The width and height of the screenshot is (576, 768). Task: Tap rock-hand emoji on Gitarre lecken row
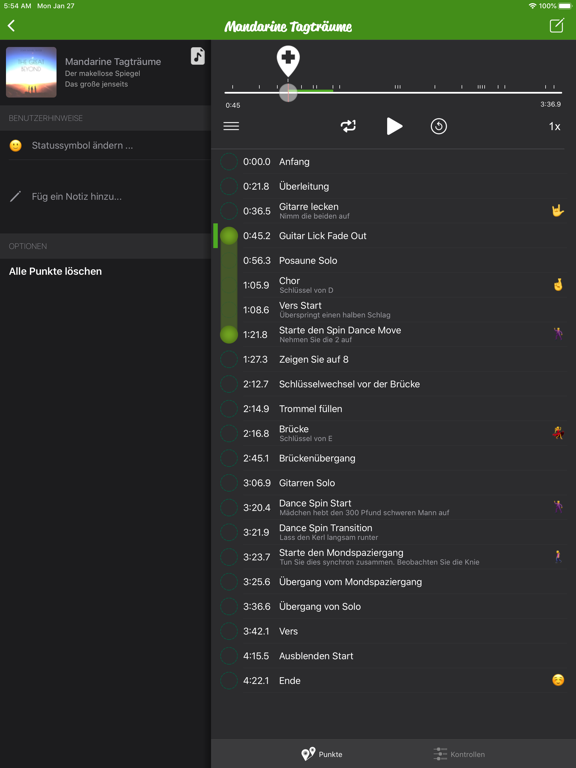(558, 211)
